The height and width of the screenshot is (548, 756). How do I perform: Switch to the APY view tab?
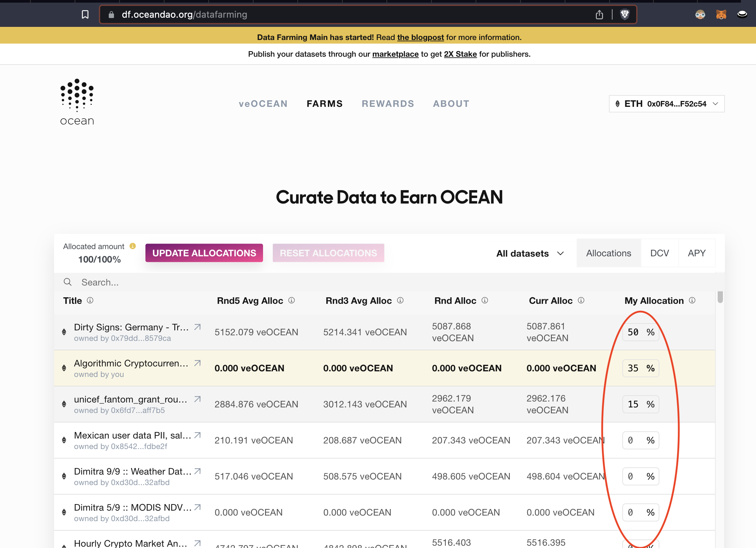[x=697, y=253]
